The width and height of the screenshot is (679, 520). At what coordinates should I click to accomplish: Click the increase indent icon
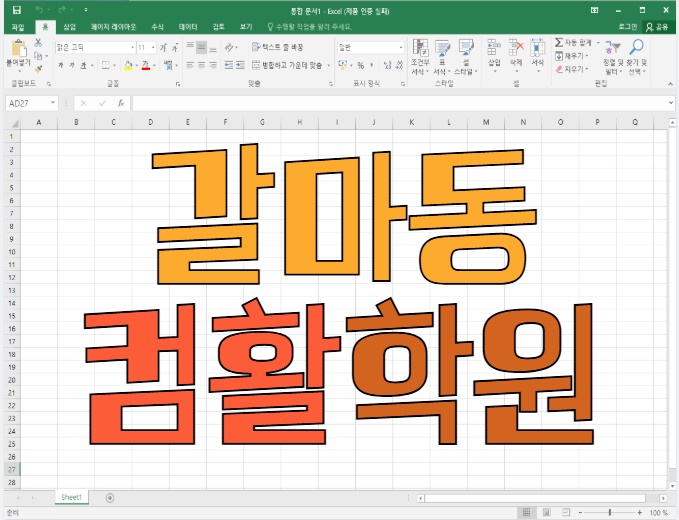click(x=240, y=65)
